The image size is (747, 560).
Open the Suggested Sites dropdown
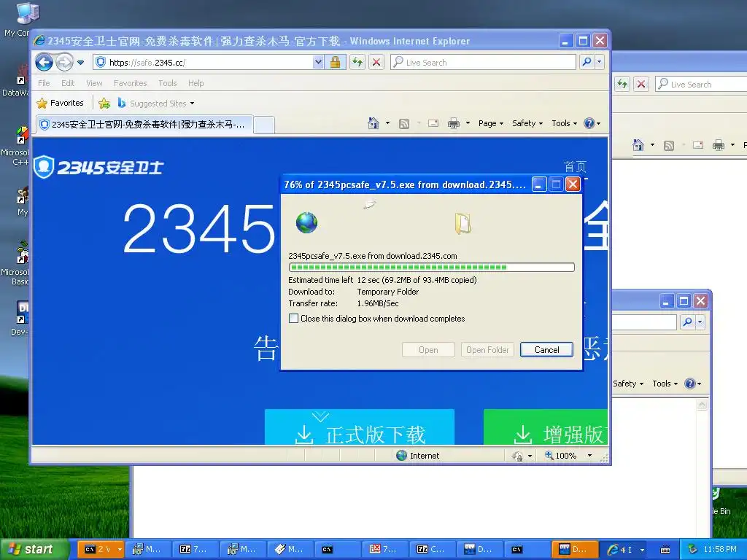(x=156, y=104)
